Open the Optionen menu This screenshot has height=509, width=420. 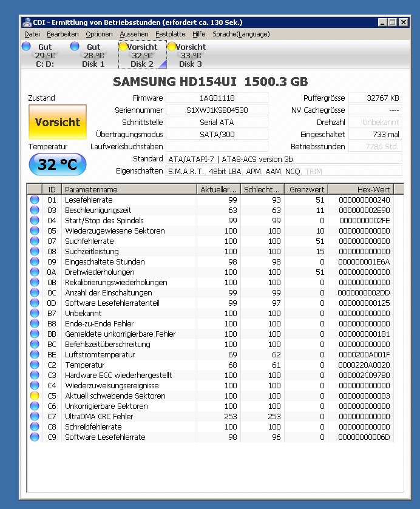99,34
